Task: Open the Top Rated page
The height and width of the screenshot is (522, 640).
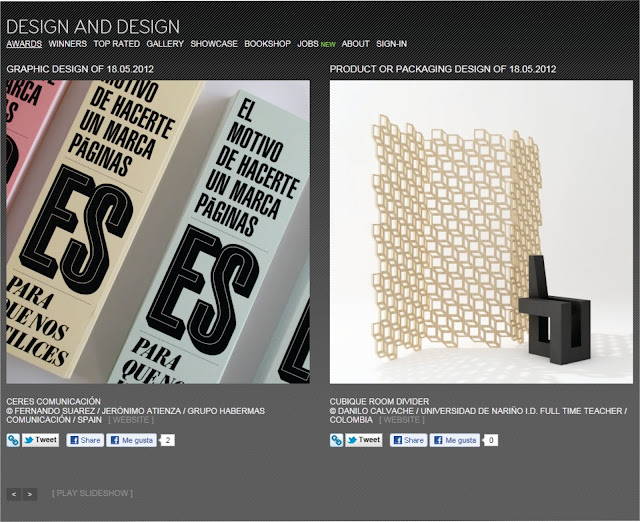Action: [117, 44]
